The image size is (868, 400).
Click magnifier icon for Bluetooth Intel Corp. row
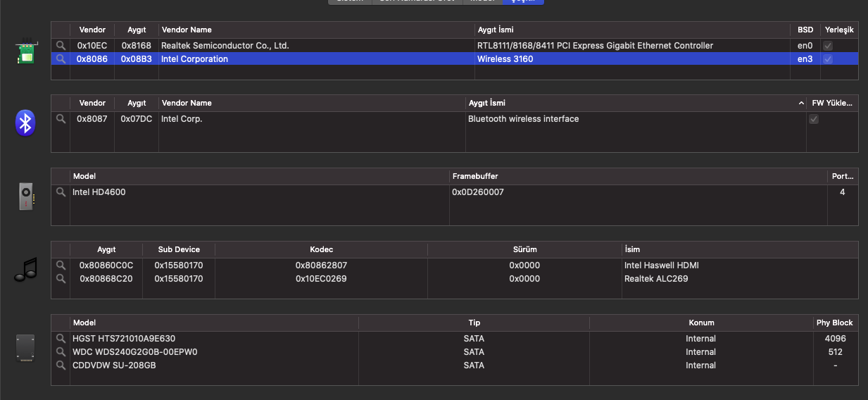pyautogui.click(x=61, y=119)
